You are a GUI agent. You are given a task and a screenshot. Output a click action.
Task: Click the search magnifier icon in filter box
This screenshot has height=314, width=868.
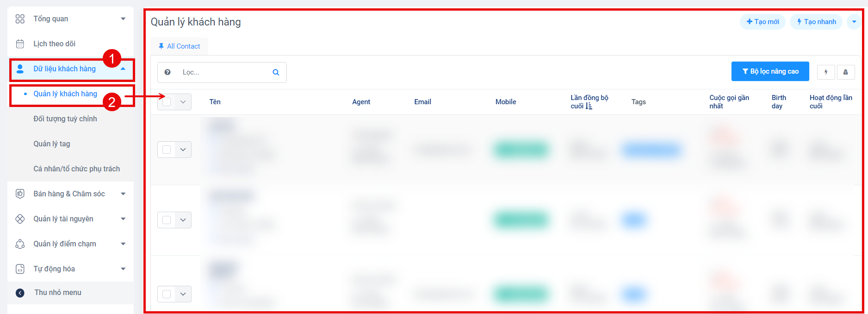coord(276,72)
